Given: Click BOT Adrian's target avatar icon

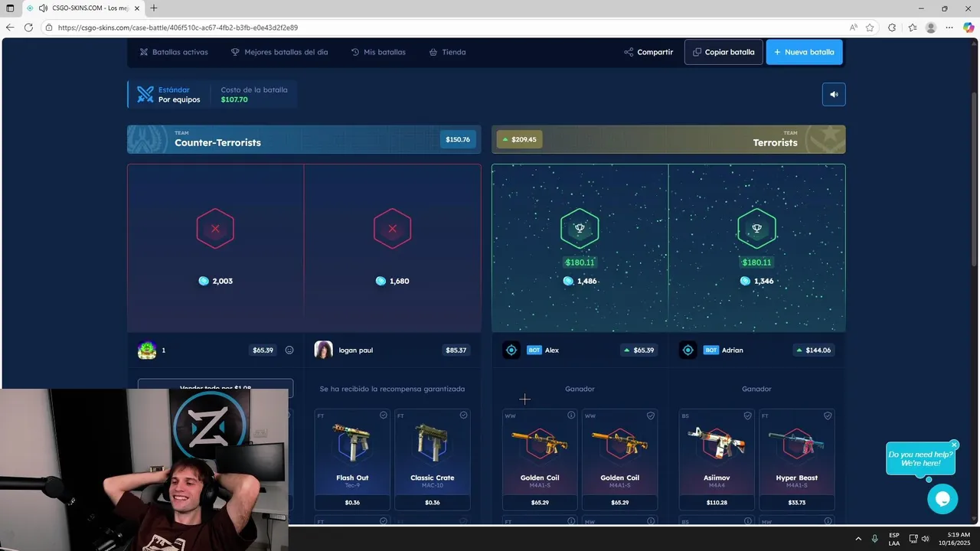Looking at the screenshot, I should click(x=688, y=350).
